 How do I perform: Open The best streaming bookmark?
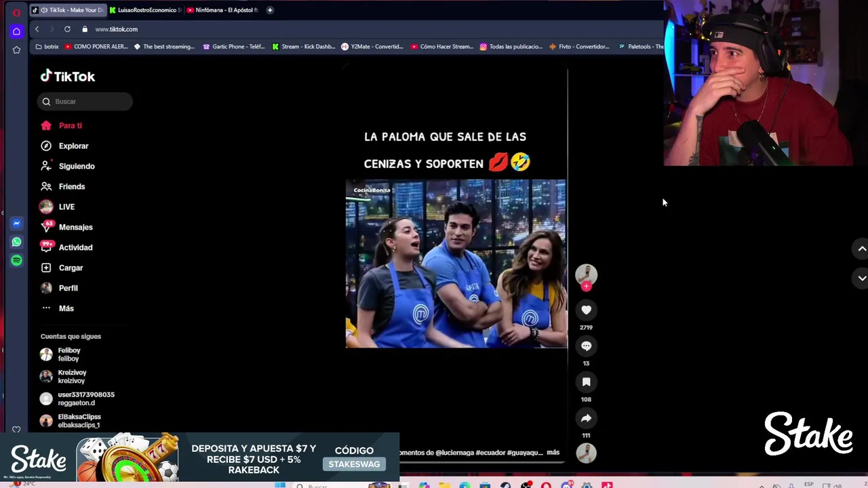(164, 47)
